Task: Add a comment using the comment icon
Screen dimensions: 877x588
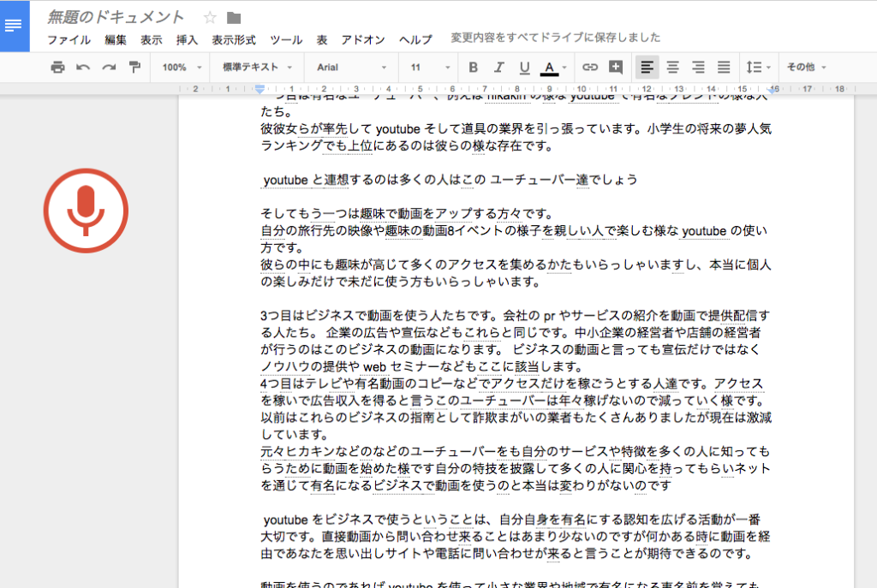Action: [616, 67]
